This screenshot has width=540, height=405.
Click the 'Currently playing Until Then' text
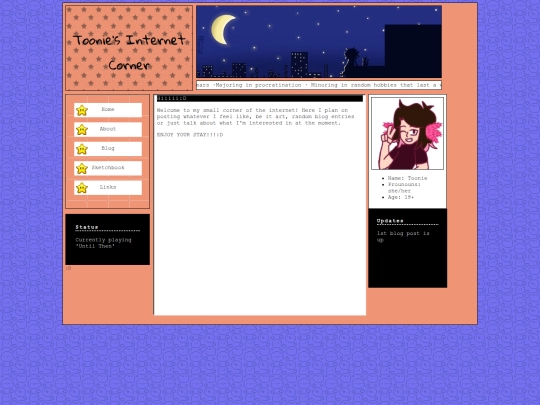[x=103, y=243]
